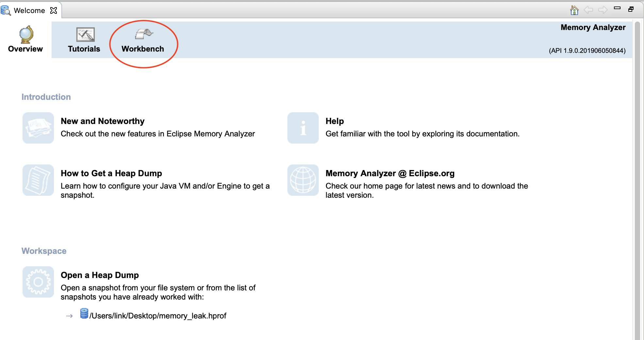Click the Open a Heap Dump heading

click(x=100, y=275)
